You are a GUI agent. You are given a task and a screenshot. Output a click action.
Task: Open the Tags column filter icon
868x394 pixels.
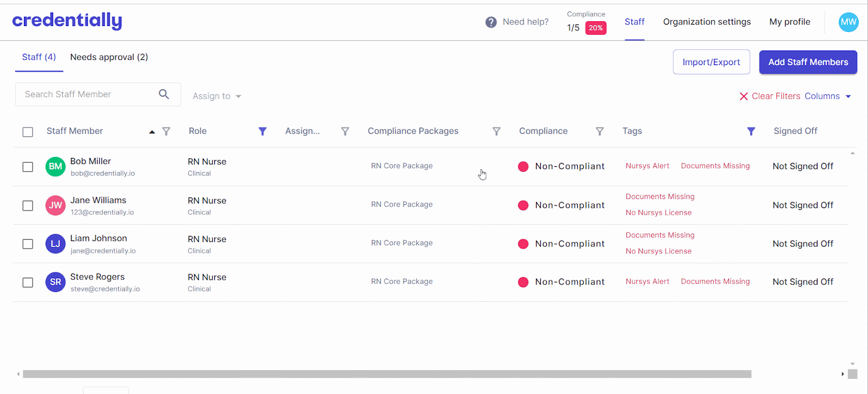751,131
